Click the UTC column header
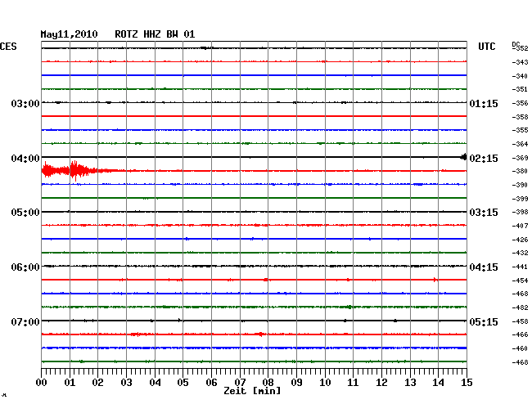 486,47
